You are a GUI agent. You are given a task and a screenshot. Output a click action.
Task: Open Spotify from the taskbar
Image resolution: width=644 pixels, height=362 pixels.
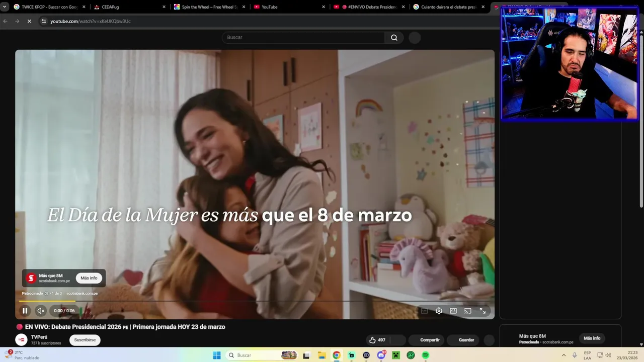pos(426,355)
